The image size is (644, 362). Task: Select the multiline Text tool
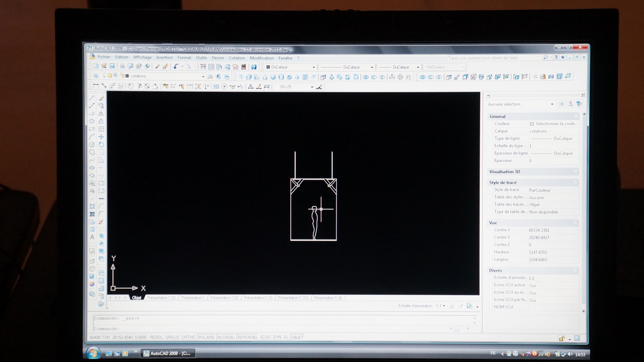click(92, 237)
